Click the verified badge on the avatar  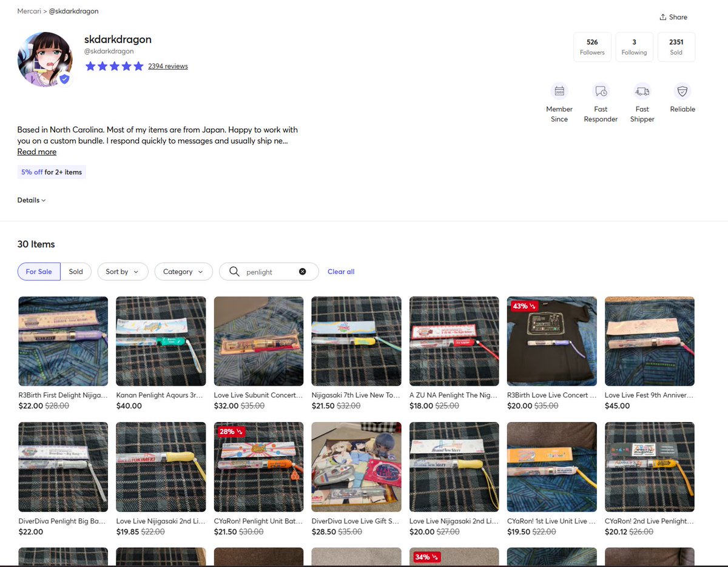click(x=64, y=79)
